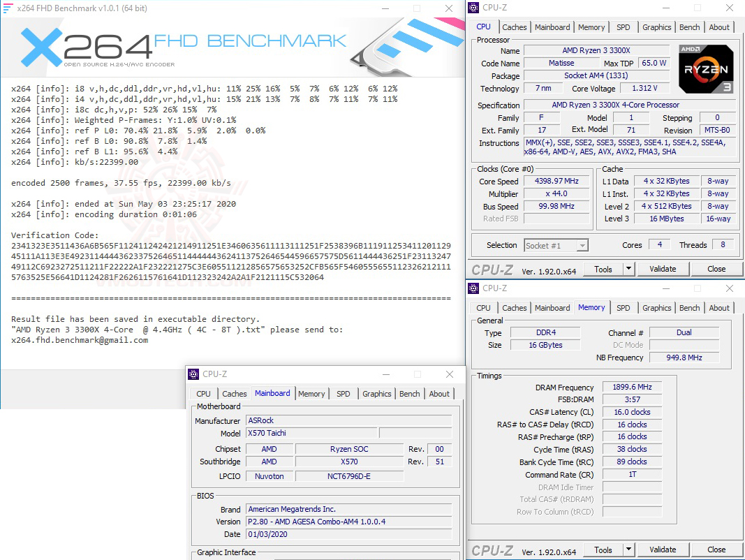Click the Bus Speed value 99.98 MHz
Screen dimensions: 745x560
click(x=556, y=206)
